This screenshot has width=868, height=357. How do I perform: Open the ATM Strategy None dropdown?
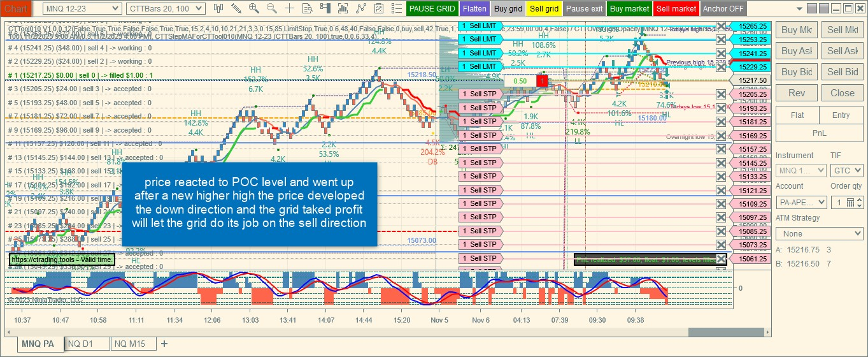coord(820,234)
